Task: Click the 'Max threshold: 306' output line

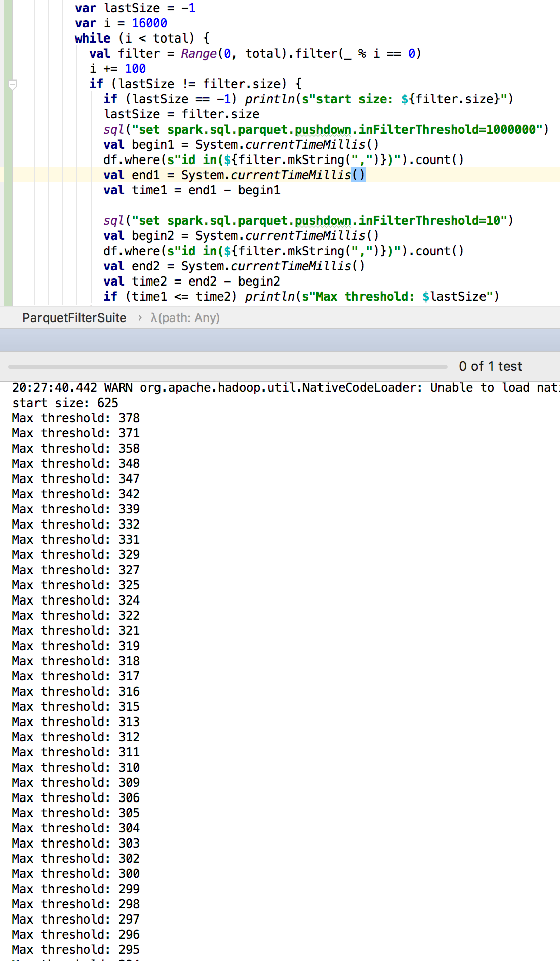Action: click(76, 798)
